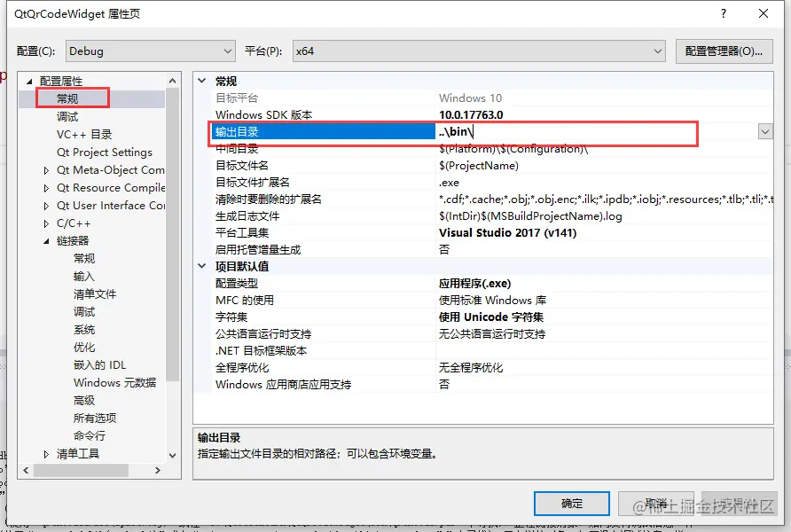The width and height of the screenshot is (791, 532).
Task: Click the 应用 button
Action: point(739,503)
